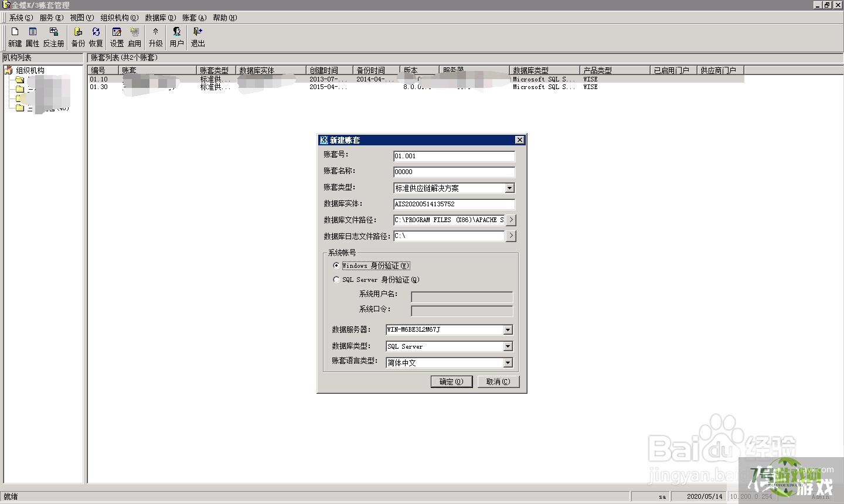Open the 组织机构 menu
This screenshot has height=504, width=844.
coord(119,18)
